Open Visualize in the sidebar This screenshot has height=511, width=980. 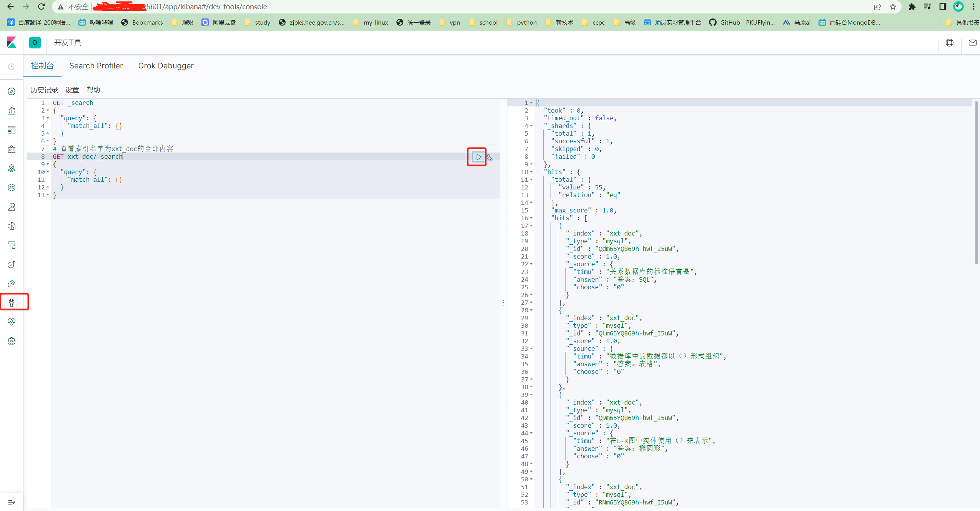click(x=12, y=111)
